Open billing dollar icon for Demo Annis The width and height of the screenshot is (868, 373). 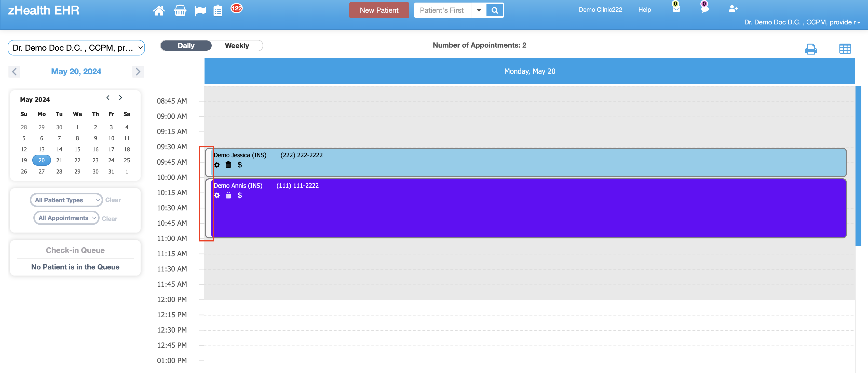click(240, 196)
